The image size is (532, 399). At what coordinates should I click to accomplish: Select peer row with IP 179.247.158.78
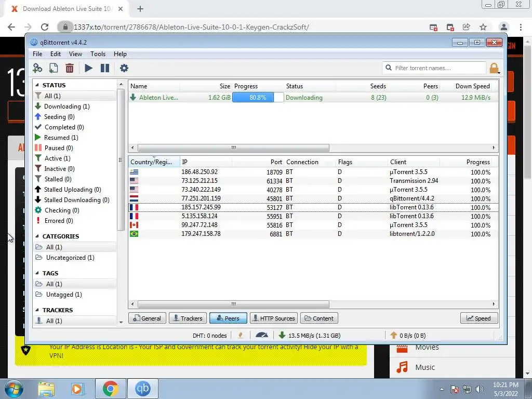313,234
